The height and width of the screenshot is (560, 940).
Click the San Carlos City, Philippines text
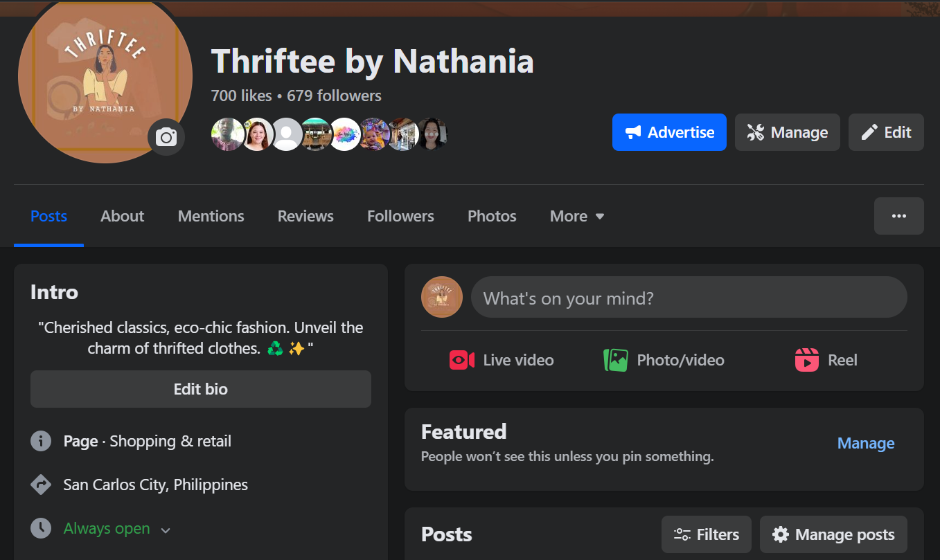pos(156,485)
